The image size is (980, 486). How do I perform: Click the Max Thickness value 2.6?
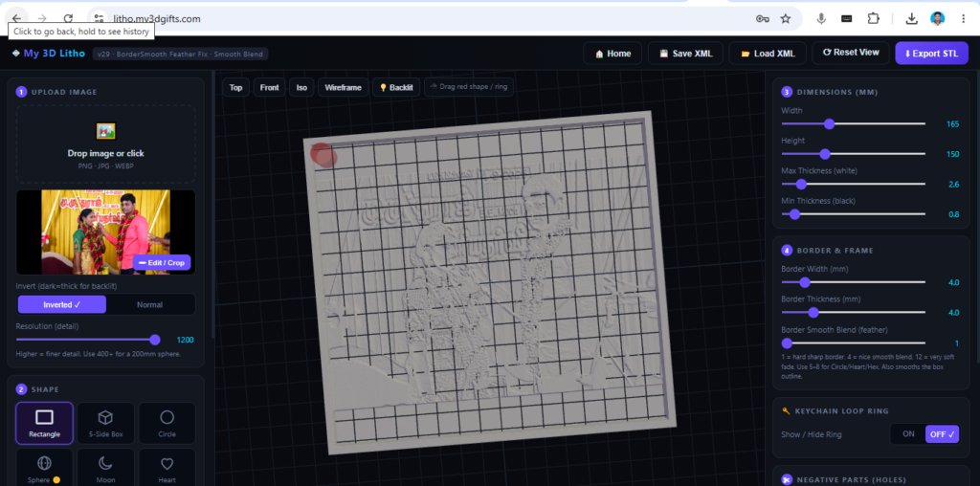coord(954,185)
